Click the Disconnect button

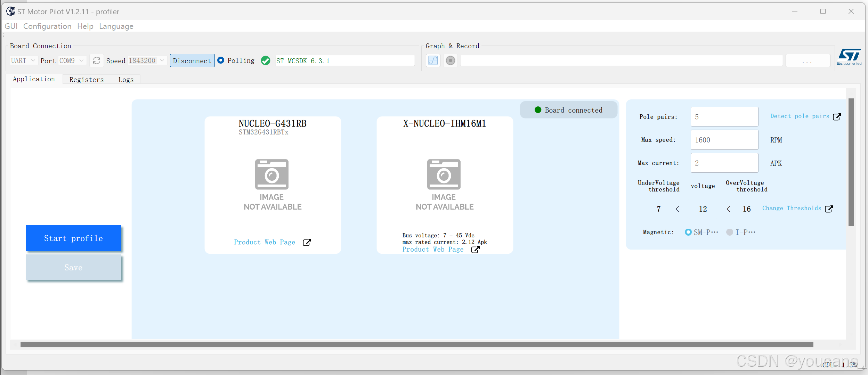coord(192,60)
